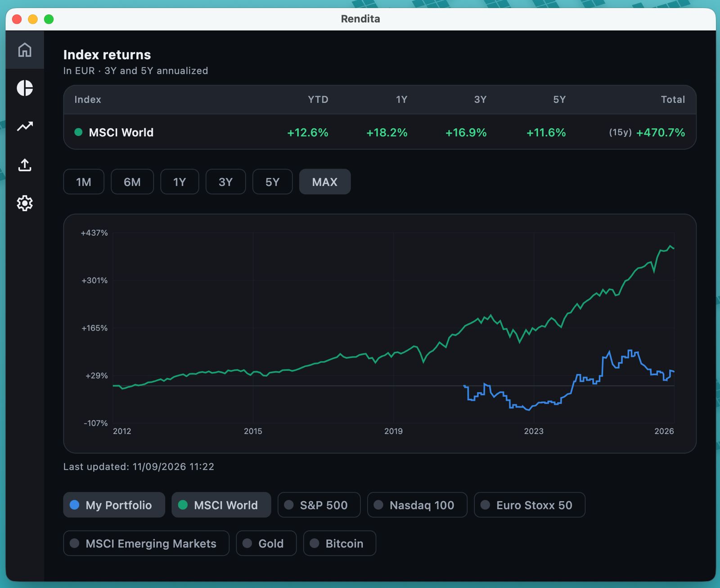
Task: Click the +11.6% five-year value
Action: 546,132
